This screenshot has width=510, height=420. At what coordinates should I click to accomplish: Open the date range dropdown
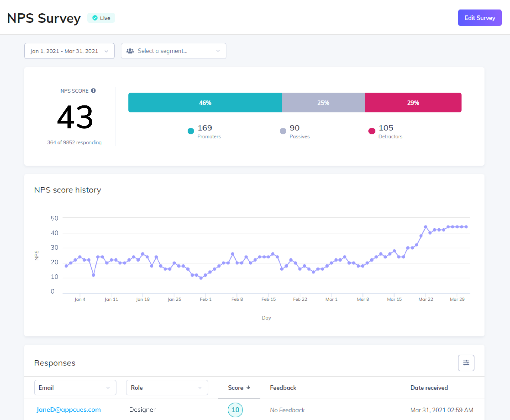69,51
